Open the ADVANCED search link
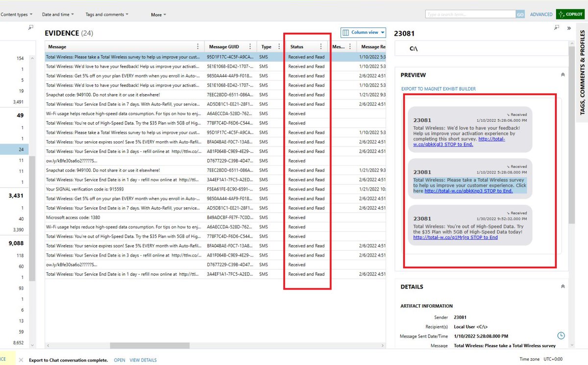588x365 pixels. [541, 15]
